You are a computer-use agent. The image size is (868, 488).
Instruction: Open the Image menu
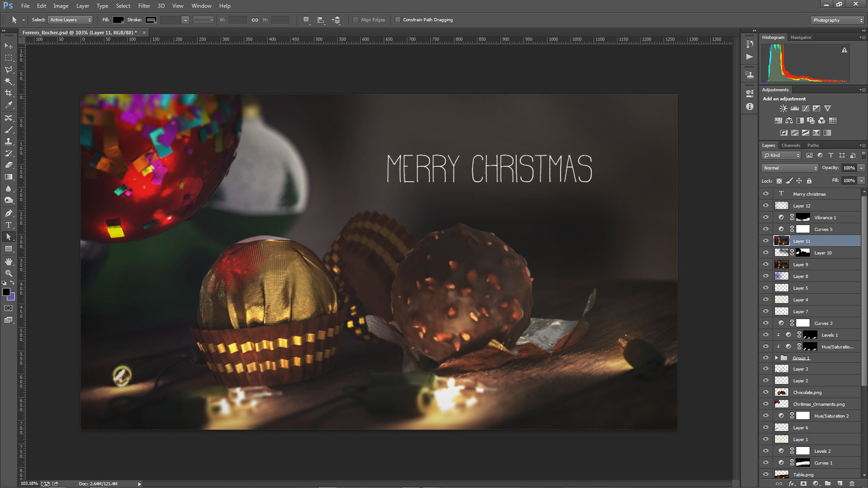pos(61,6)
